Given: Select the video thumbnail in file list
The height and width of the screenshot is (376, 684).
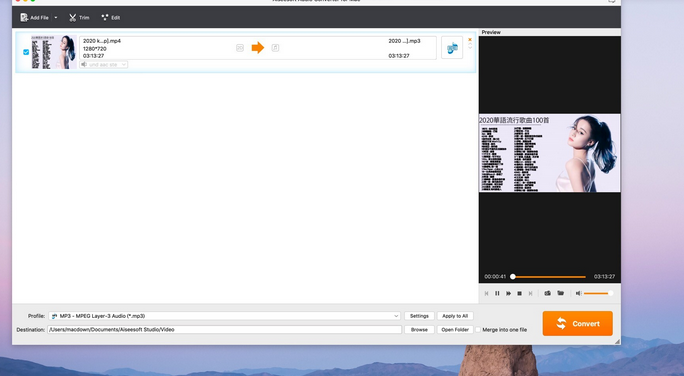Looking at the screenshot, I should [x=54, y=52].
